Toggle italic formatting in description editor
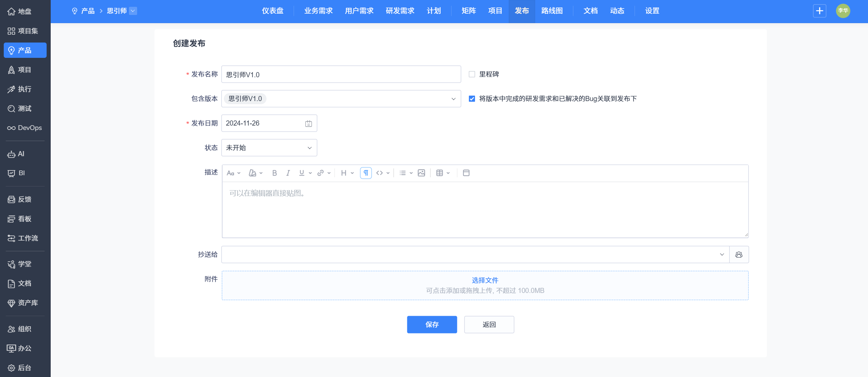Viewport: 868px width, 377px height. point(288,173)
